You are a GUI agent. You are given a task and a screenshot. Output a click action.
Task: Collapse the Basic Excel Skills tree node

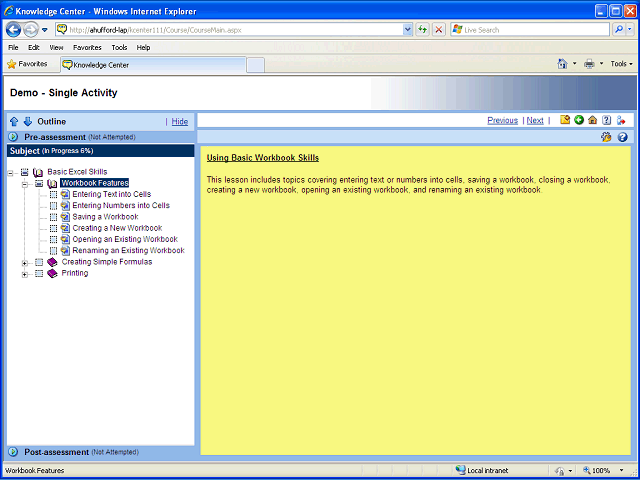tap(10, 173)
